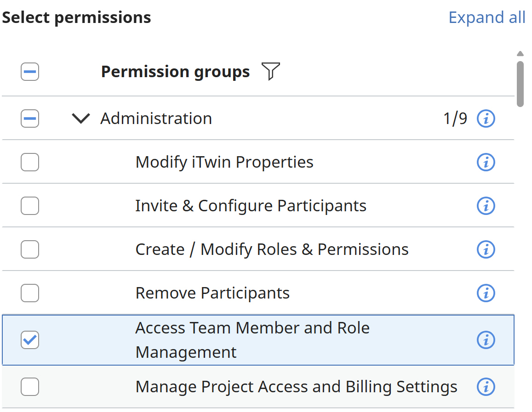Toggle the Permission groups select-all checkbox
The image size is (532, 412).
click(30, 72)
